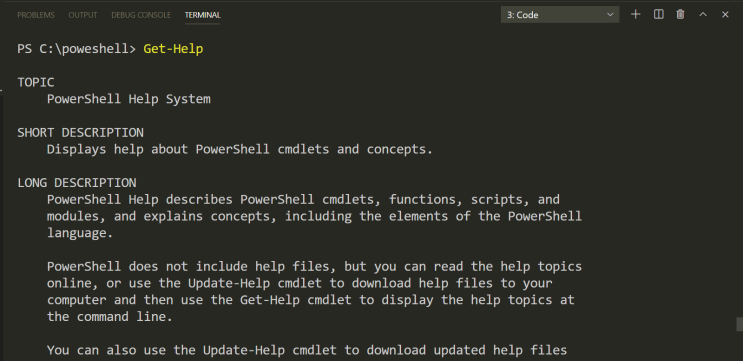Screen dimensions: 743x361
Task: Kill the terminal with the trash icon
Action: coord(680,15)
